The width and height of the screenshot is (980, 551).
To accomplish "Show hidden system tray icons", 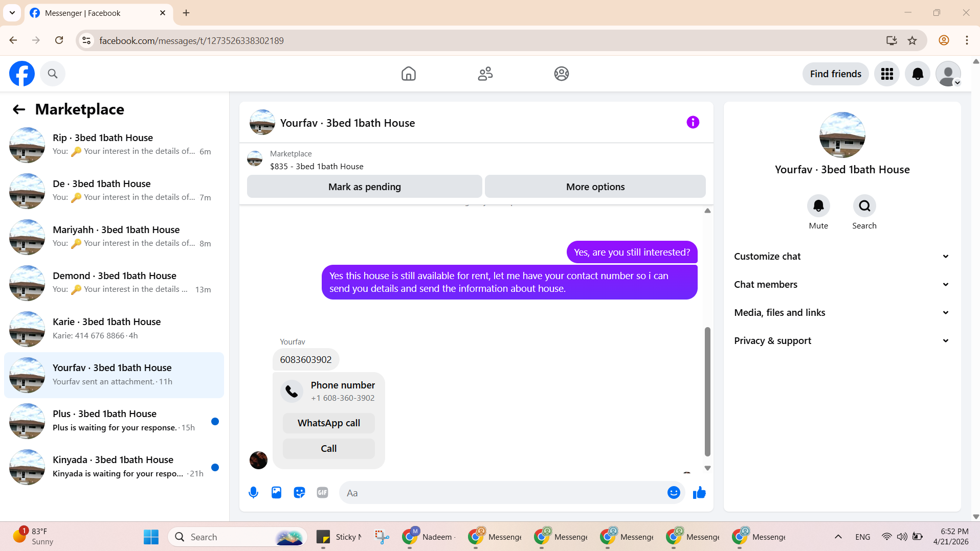I will point(838,537).
